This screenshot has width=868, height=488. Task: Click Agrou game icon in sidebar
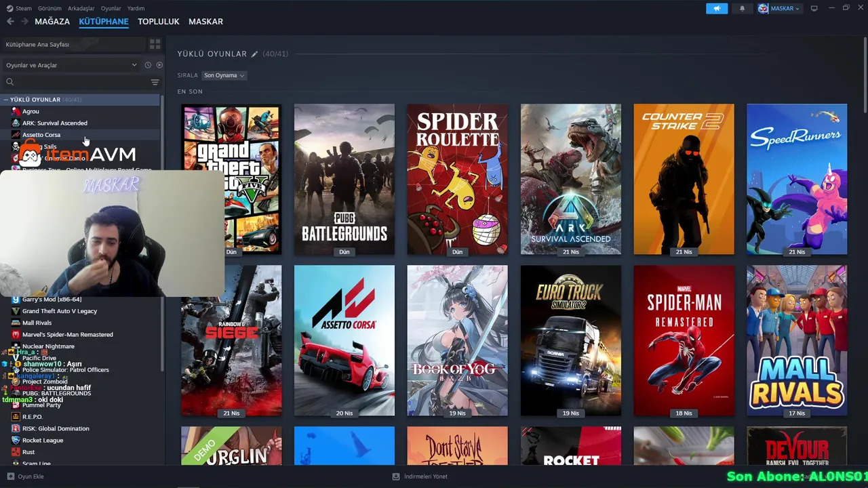[16, 111]
